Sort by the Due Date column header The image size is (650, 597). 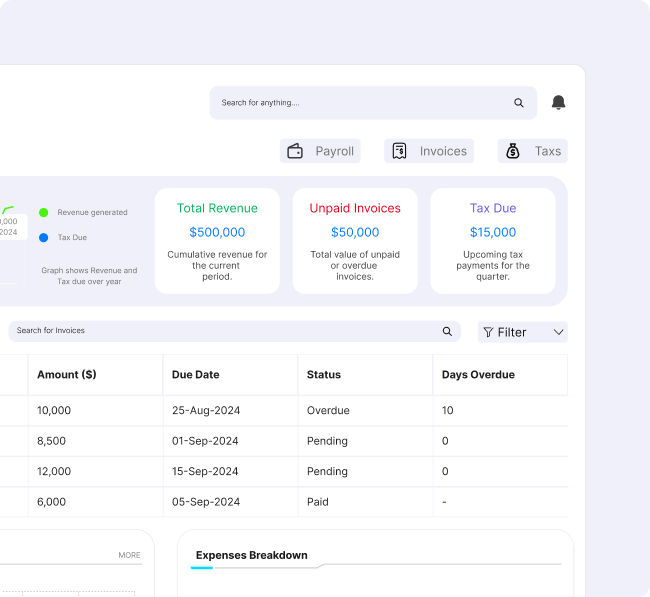click(196, 375)
